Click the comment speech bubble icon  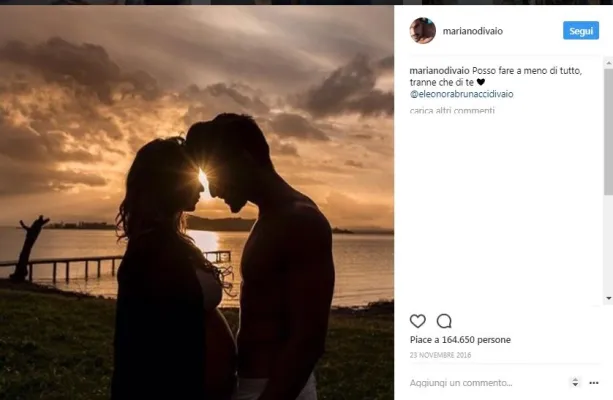tap(444, 321)
